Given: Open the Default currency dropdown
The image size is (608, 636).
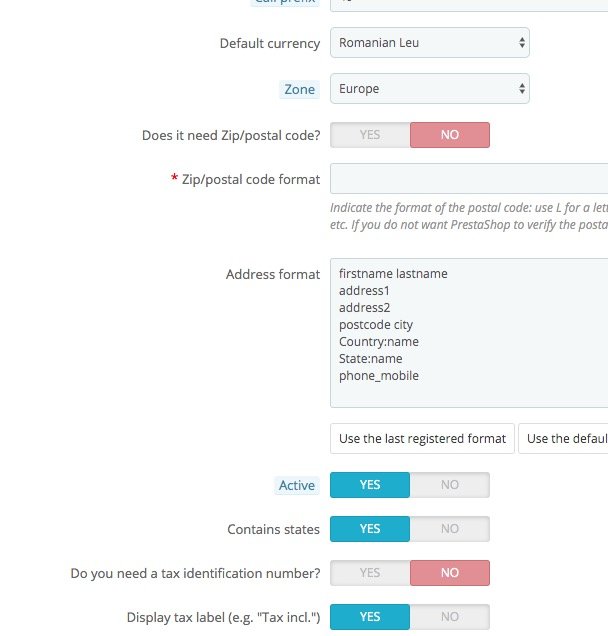Looking at the screenshot, I should pos(429,43).
